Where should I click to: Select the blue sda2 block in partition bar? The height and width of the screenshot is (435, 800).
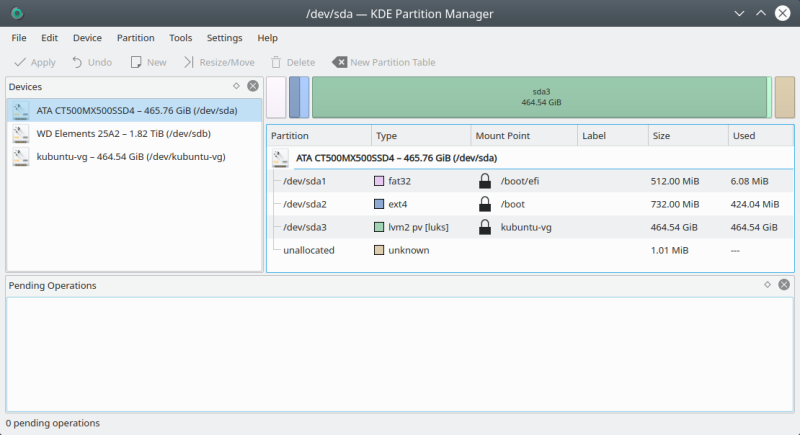tap(299, 97)
